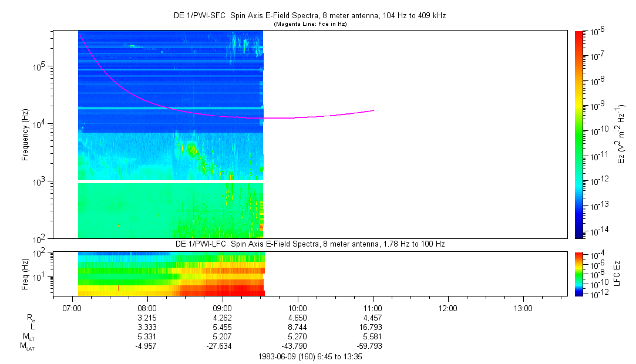Click the 10^-10 label on the Ez color bar
Viewport: 636px width, 364px height.
point(598,131)
